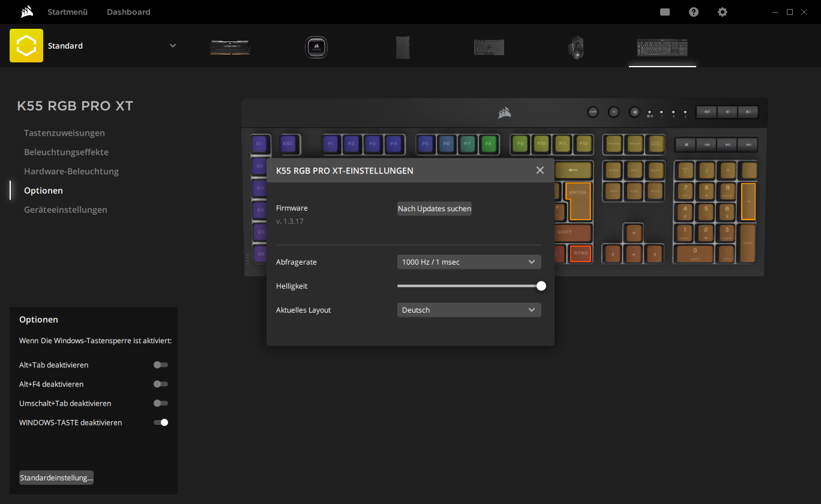Click the F12 key on keyboard image

[x=583, y=144]
